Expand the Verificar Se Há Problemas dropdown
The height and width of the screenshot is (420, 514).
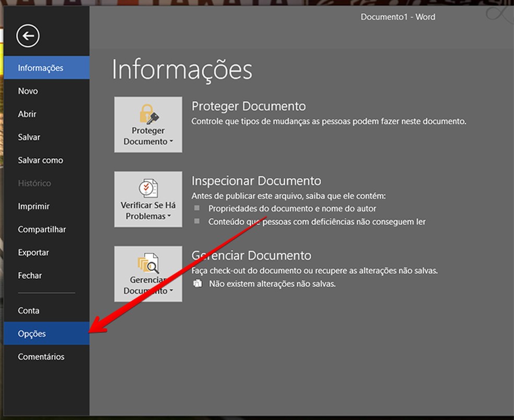click(x=169, y=217)
